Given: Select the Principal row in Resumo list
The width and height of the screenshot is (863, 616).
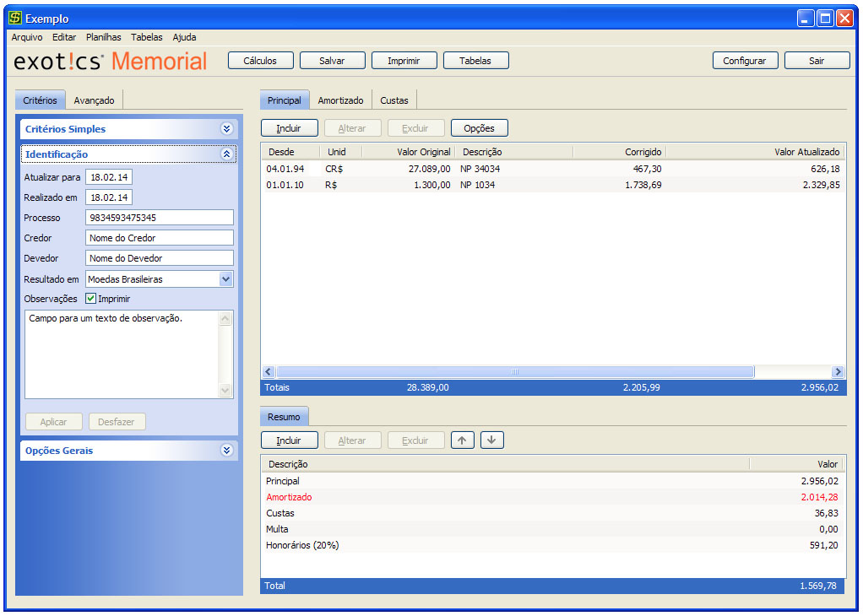Looking at the screenshot, I should [x=552, y=481].
